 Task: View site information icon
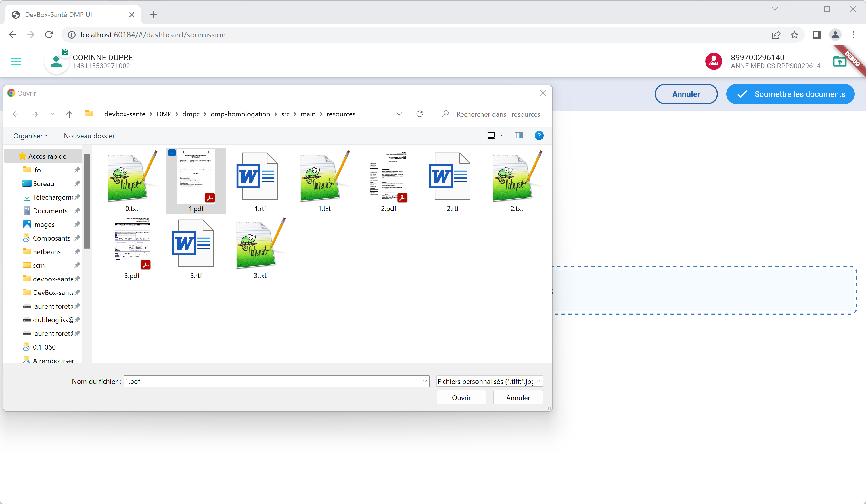(72, 35)
